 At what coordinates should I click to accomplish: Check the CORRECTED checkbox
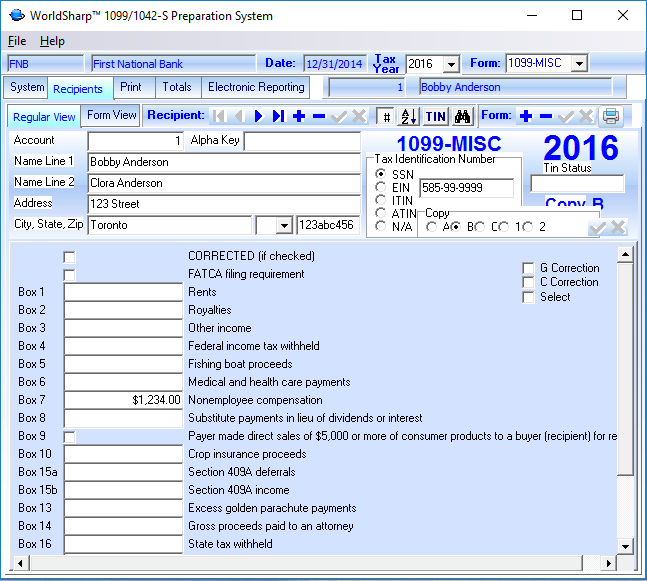(70, 257)
